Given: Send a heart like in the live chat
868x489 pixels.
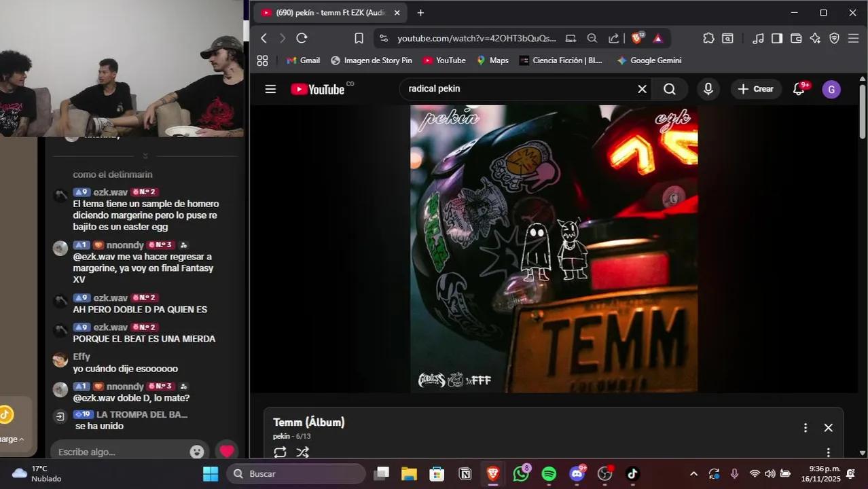Looking at the screenshot, I should tap(227, 451).
